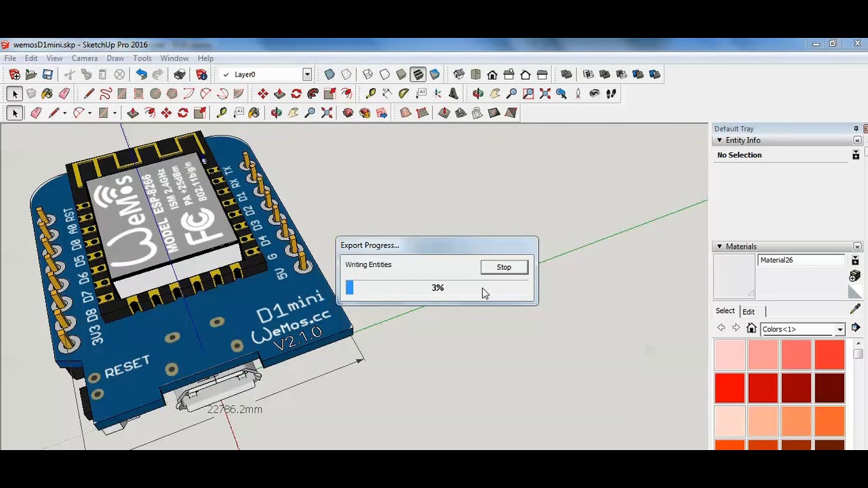Choose the darkest maroon color swatch
Screen dimensions: 868x488
829,388
